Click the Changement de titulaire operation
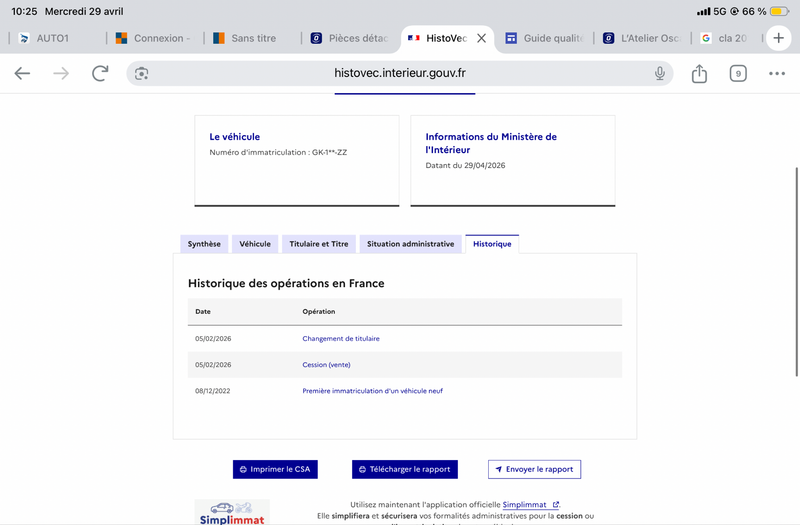800x525 pixels. click(x=341, y=338)
